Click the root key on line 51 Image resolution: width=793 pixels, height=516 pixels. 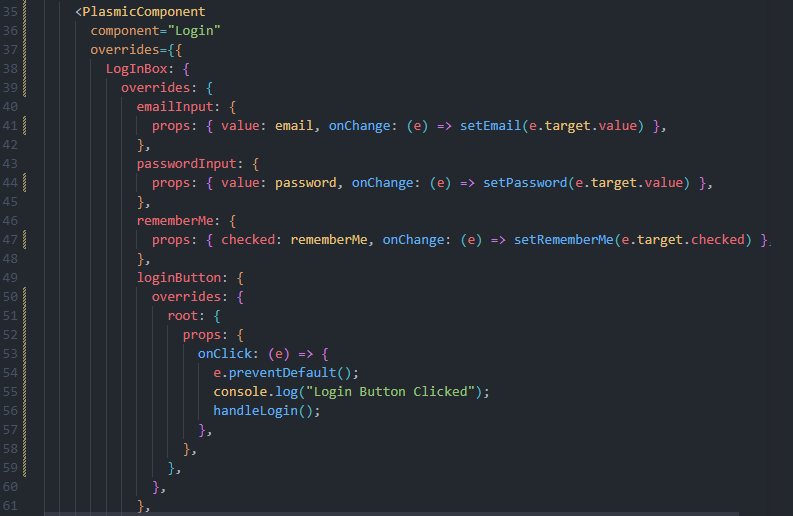tap(182, 316)
